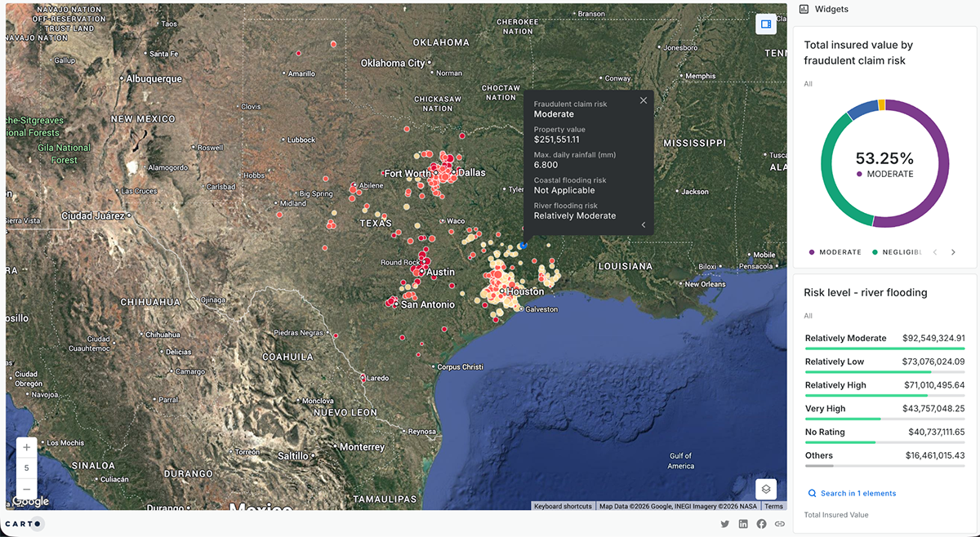Toggle the MODERATE legend entry
Image resolution: width=980 pixels, height=537 pixels.
point(835,252)
